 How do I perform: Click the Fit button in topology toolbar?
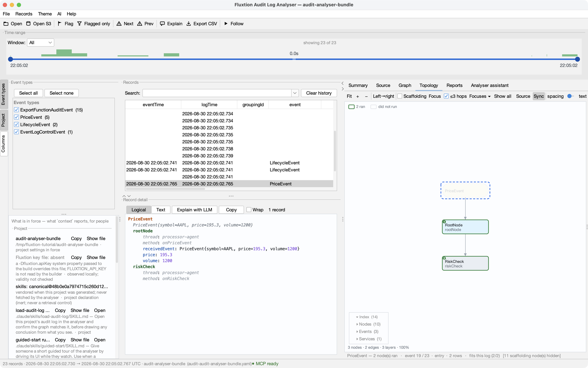349,96
